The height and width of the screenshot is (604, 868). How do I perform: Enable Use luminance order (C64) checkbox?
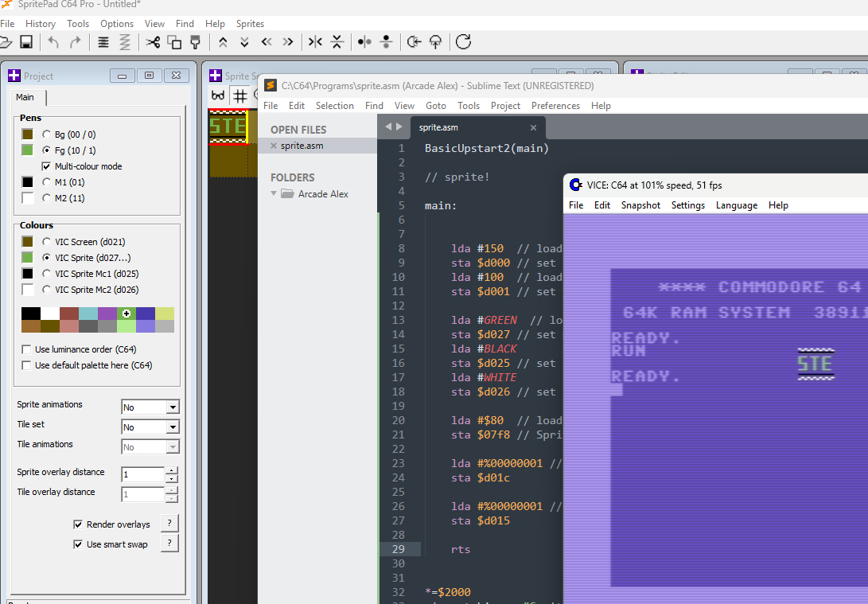[28, 349]
